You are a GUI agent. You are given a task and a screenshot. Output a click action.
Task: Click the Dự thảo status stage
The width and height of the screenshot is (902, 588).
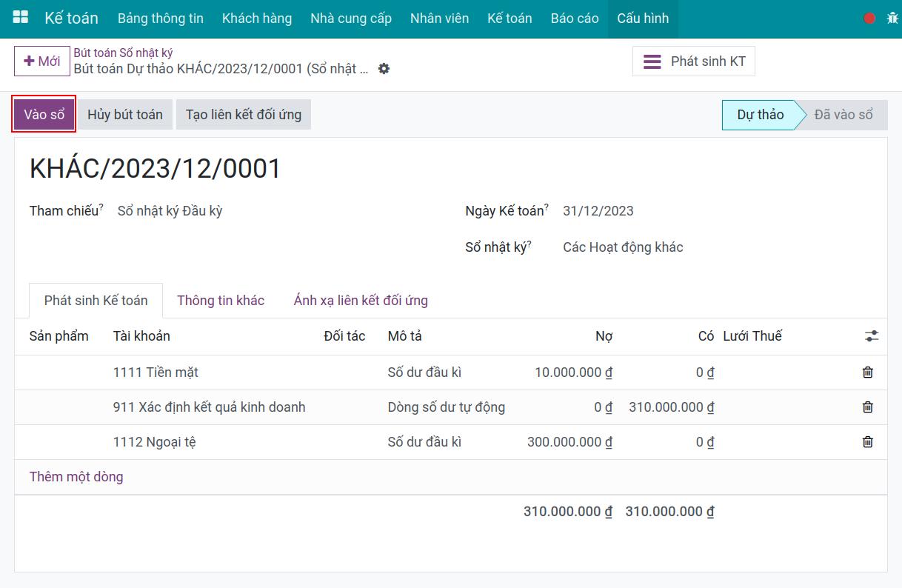click(x=761, y=115)
